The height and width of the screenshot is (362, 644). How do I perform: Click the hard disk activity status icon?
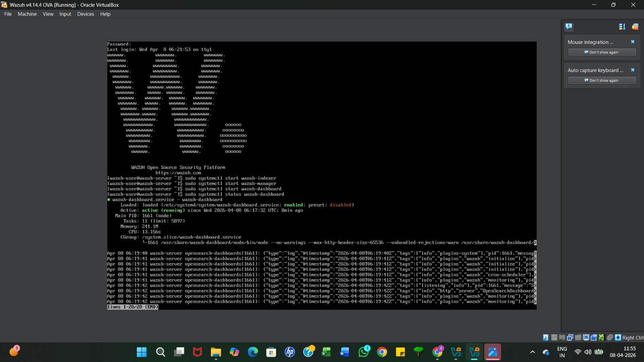click(x=546, y=337)
